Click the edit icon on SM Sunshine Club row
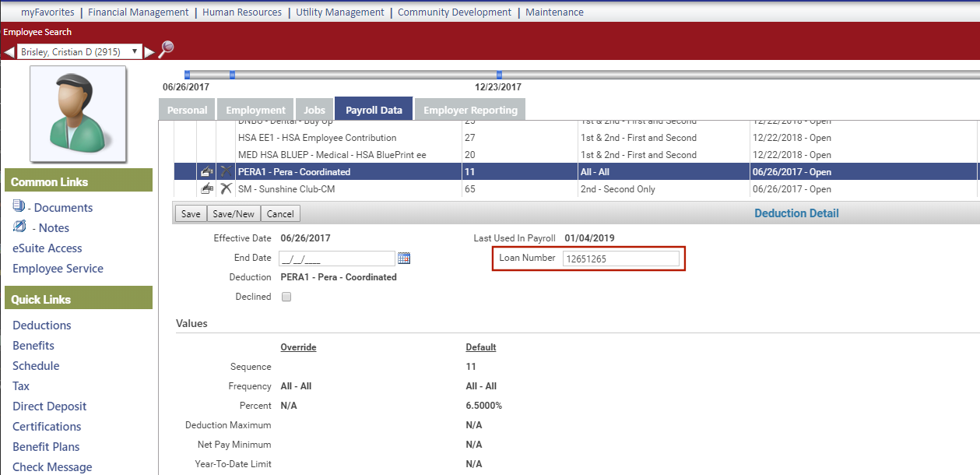Viewport: 980px width, 475px height. point(207,188)
